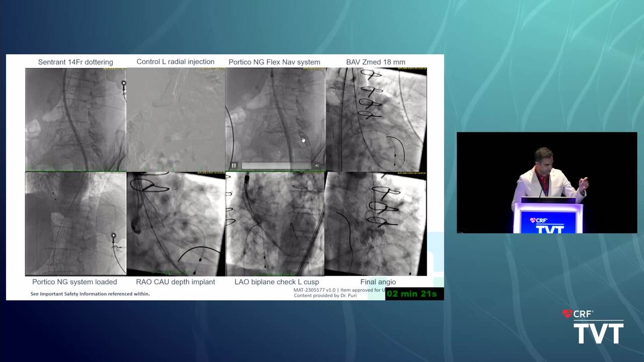Select the 'Control L radial injection' caption
The image size is (644, 362).
pyautogui.click(x=176, y=61)
